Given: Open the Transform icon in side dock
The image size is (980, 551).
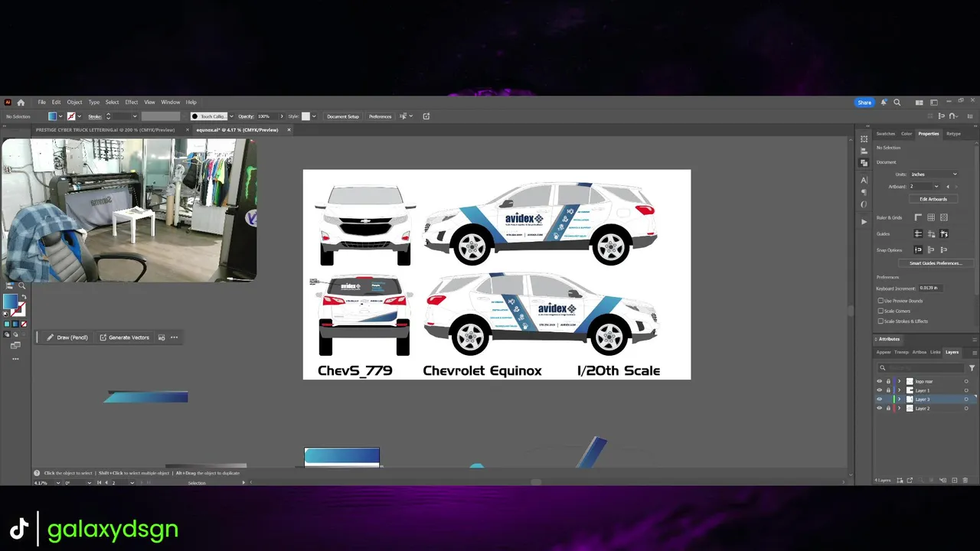Looking at the screenshot, I should click(x=864, y=139).
